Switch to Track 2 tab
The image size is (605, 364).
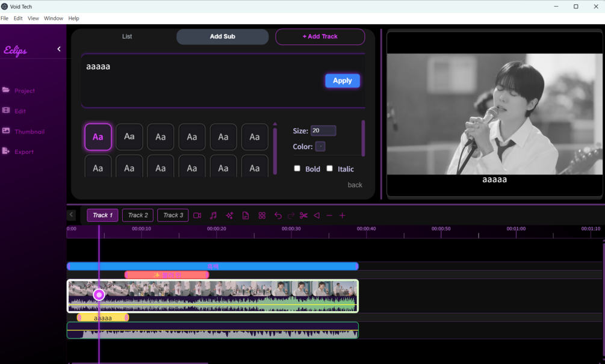click(138, 215)
